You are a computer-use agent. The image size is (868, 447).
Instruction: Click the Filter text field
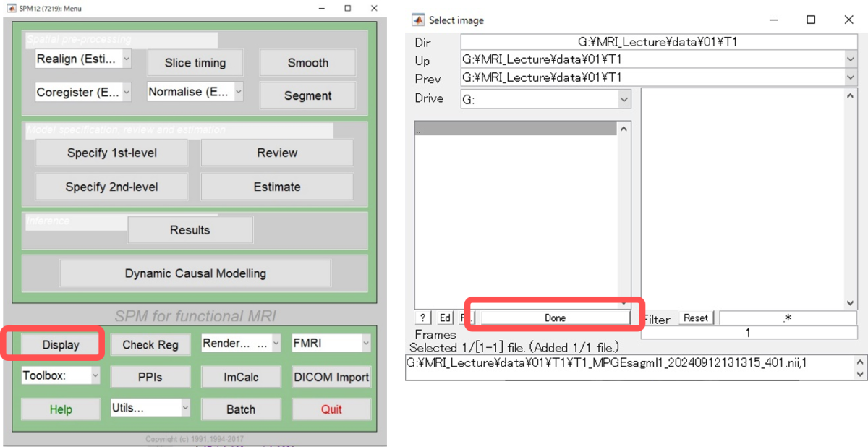pos(788,318)
